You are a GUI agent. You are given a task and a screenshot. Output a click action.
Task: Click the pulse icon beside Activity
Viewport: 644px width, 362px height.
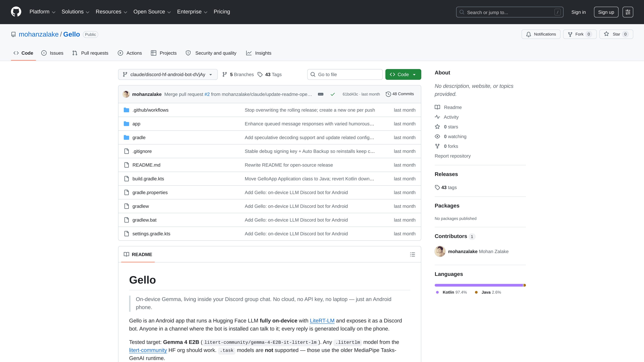pos(437,117)
